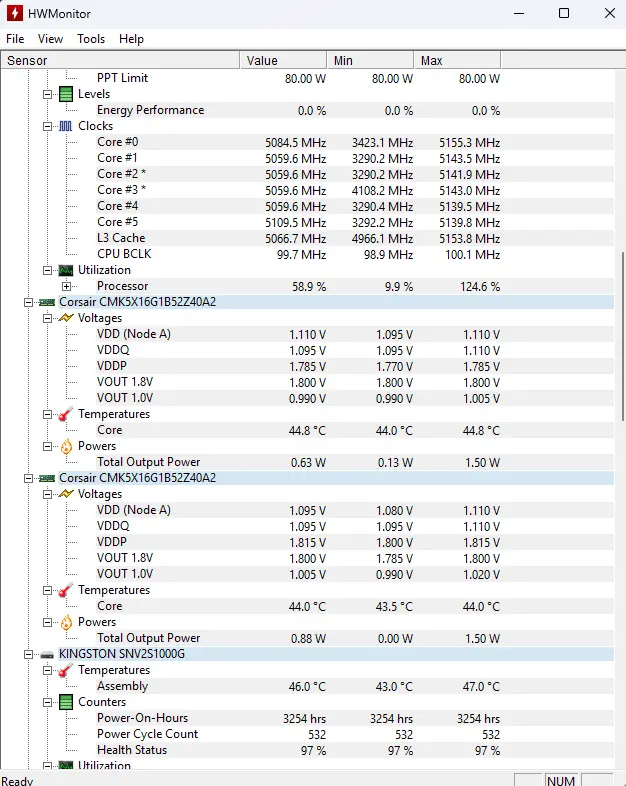Expand the Processor utilization row
Viewport: 626px width, 786px height.
66,286
